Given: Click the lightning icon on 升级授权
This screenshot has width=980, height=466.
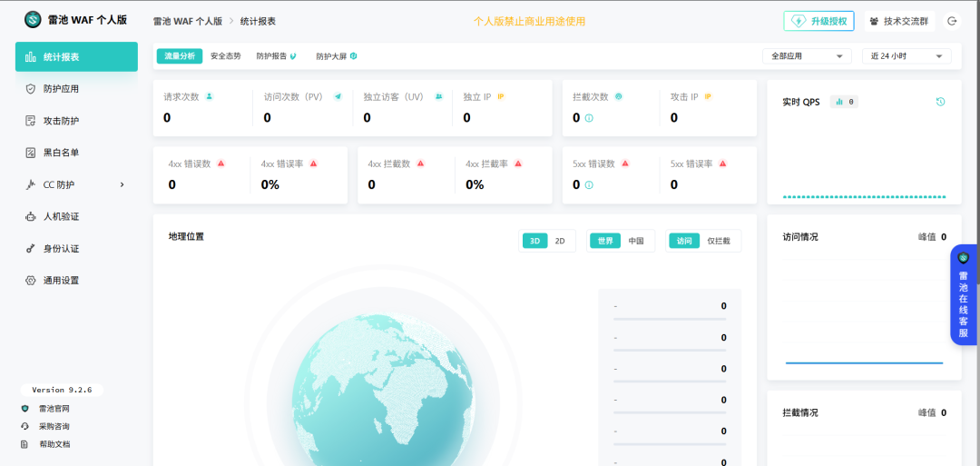Looking at the screenshot, I should (x=799, y=21).
